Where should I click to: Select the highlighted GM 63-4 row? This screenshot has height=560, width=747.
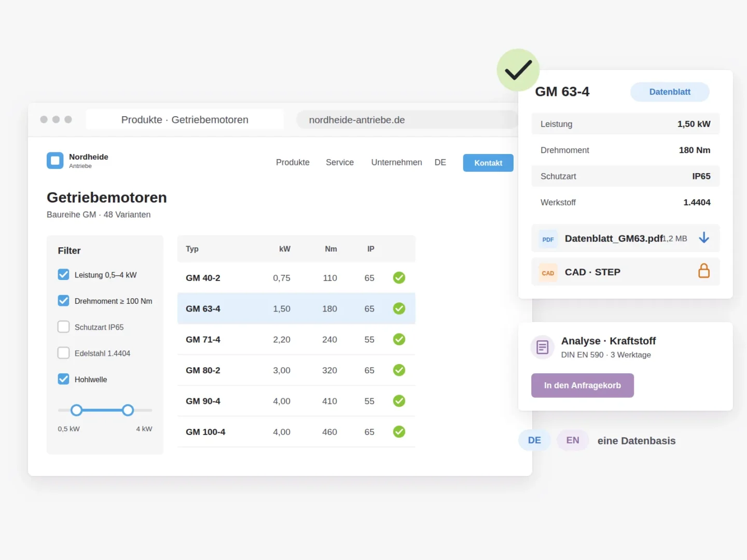pyautogui.click(x=296, y=309)
